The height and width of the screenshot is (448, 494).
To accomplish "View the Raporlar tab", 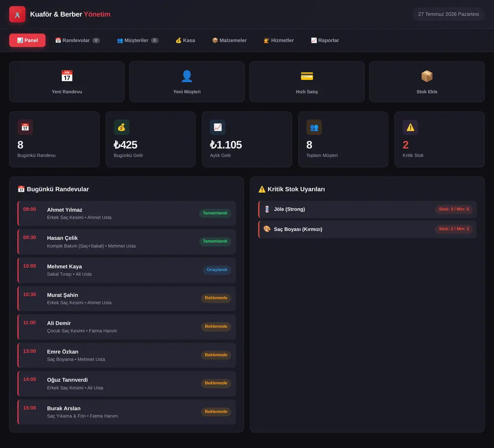I will point(325,40).
